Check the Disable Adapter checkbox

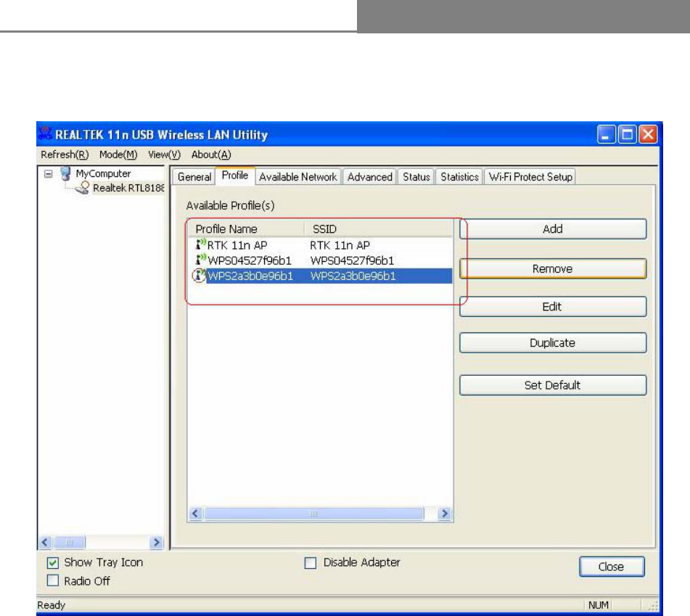click(x=311, y=563)
